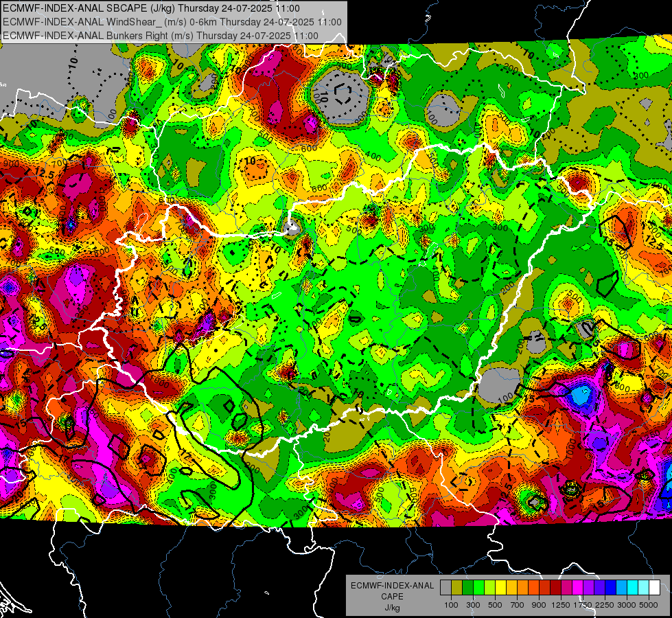Click the legend value 100
Image resolution: width=672 pixels, height=618 pixels.
click(451, 605)
